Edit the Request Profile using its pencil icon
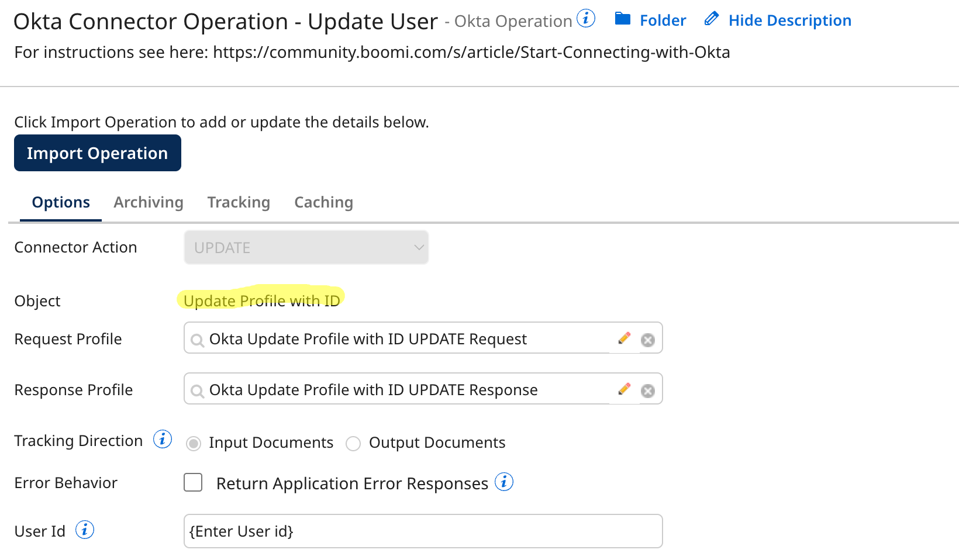The width and height of the screenshot is (959, 560). tap(624, 338)
